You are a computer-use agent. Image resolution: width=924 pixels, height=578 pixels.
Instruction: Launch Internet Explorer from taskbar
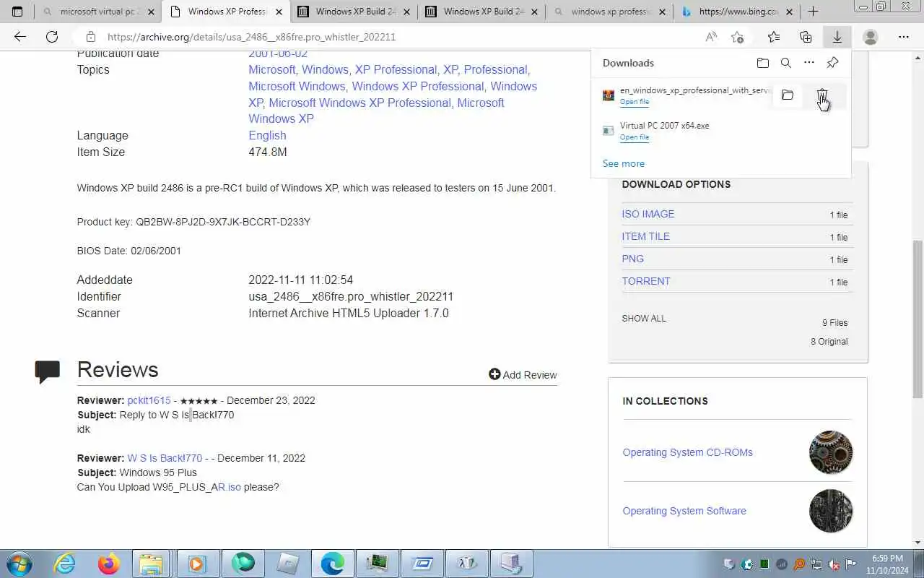tap(64, 564)
